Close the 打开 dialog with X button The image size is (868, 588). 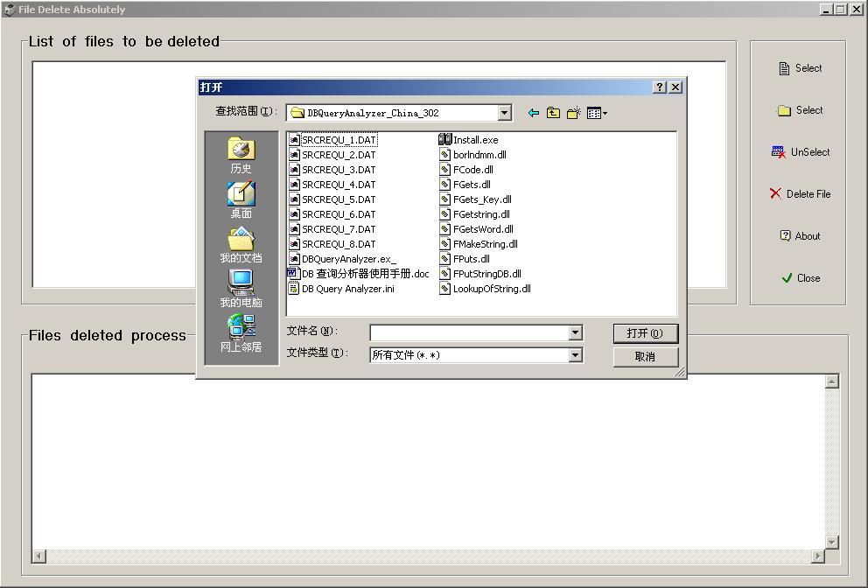(675, 87)
